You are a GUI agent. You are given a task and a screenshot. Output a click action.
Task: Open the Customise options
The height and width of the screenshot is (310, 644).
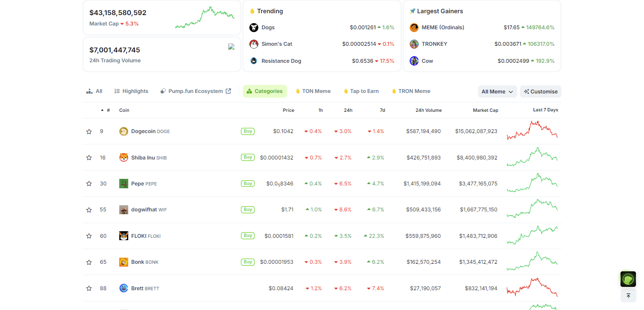pos(541,92)
